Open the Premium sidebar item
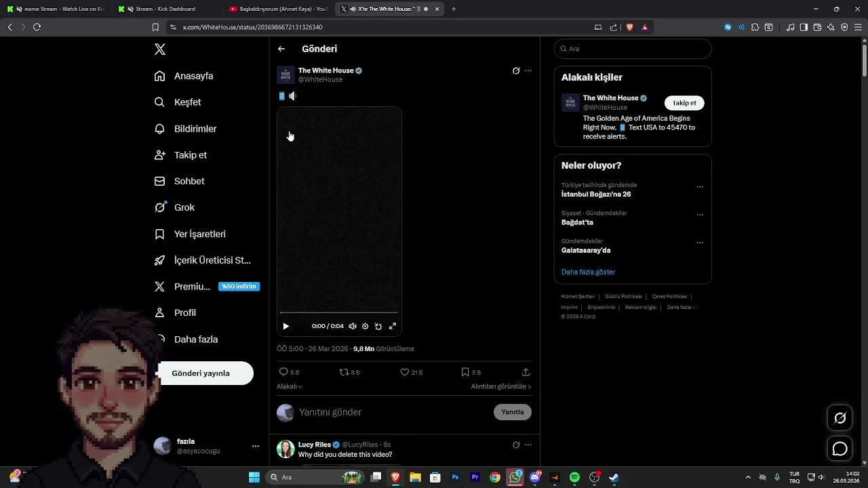 (207, 287)
